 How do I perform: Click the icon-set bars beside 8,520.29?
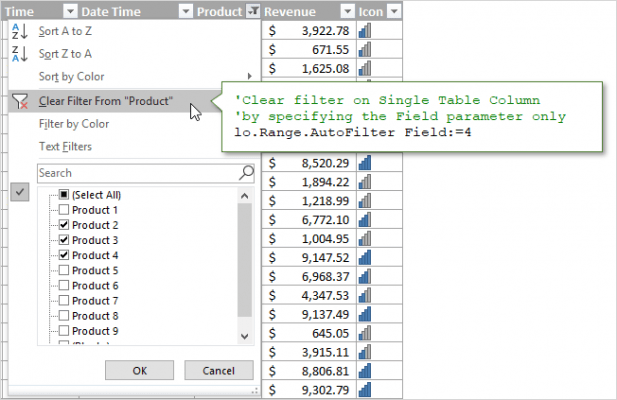pyautogui.click(x=364, y=163)
